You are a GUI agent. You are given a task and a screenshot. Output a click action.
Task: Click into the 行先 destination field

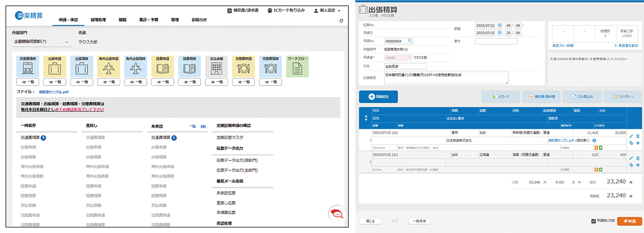(x=406, y=65)
